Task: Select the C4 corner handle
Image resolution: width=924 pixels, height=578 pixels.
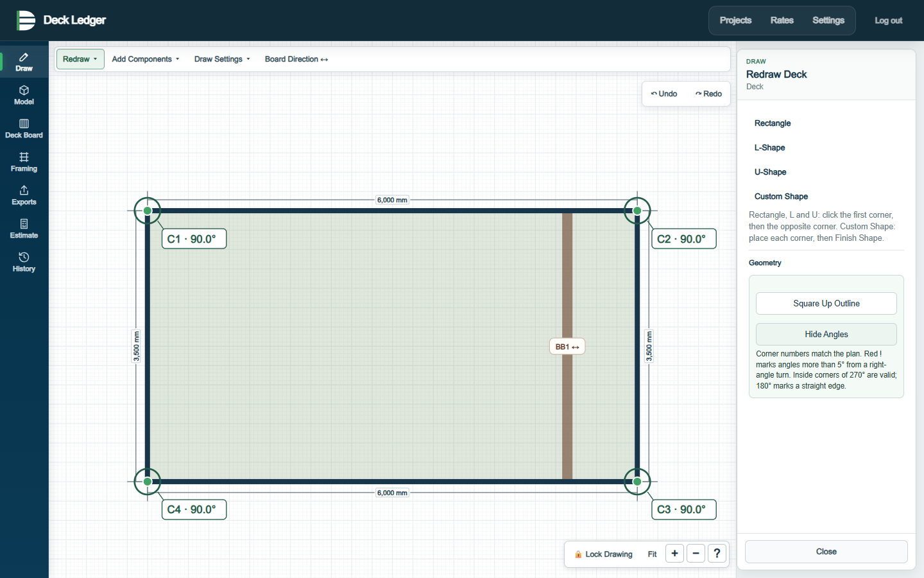Action: (148, 482)
